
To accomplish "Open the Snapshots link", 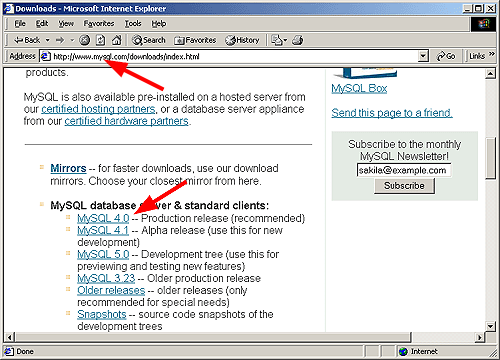I will 102,314.
